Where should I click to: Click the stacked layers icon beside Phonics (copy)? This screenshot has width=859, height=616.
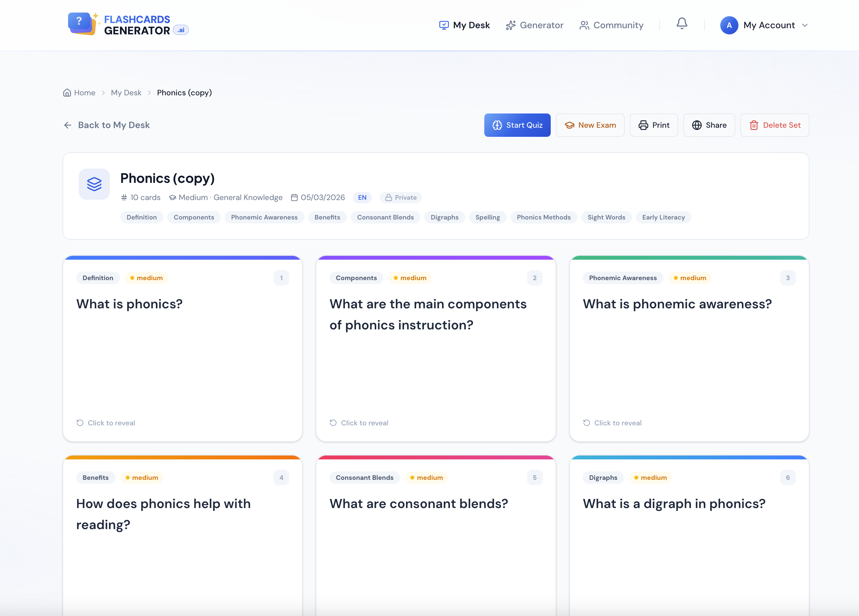coord(94,184)
